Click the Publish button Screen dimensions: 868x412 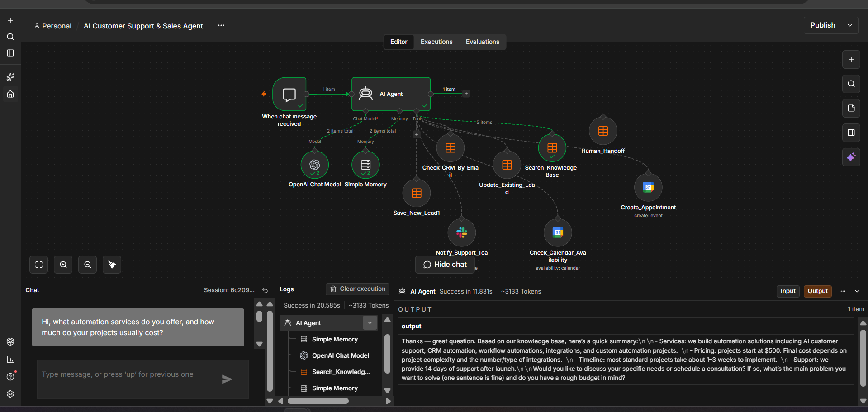pyautogui.click(x=823, y=25)
